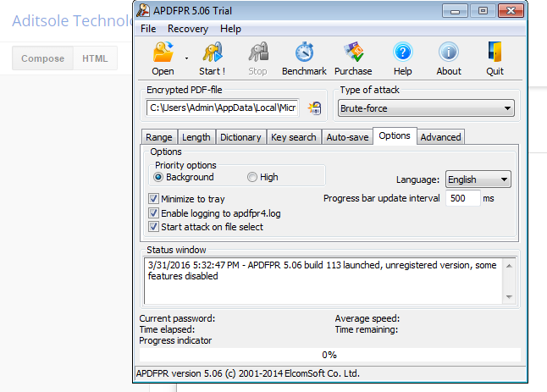Viewport: 547px width, 392px height.
Task: Click the Average speed label
Action: (x=367, y=318)
